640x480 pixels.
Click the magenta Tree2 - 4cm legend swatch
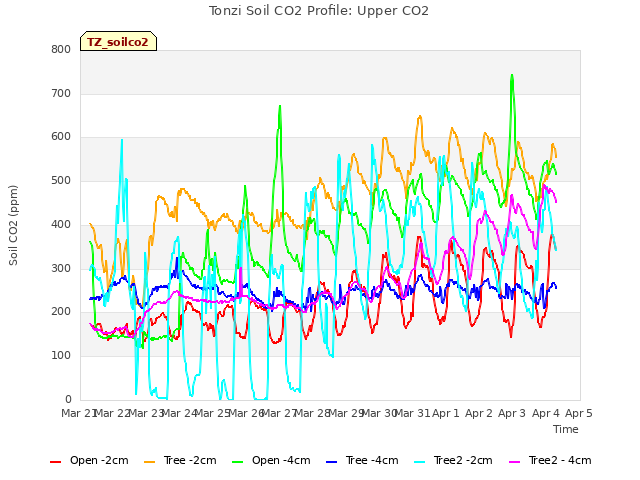click(x=515, y=462)
